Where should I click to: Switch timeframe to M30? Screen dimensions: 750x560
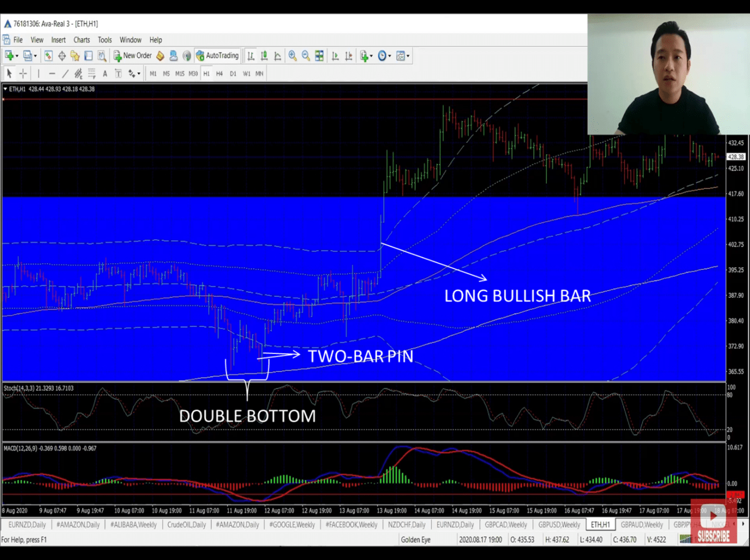click(x=193, y=73)
